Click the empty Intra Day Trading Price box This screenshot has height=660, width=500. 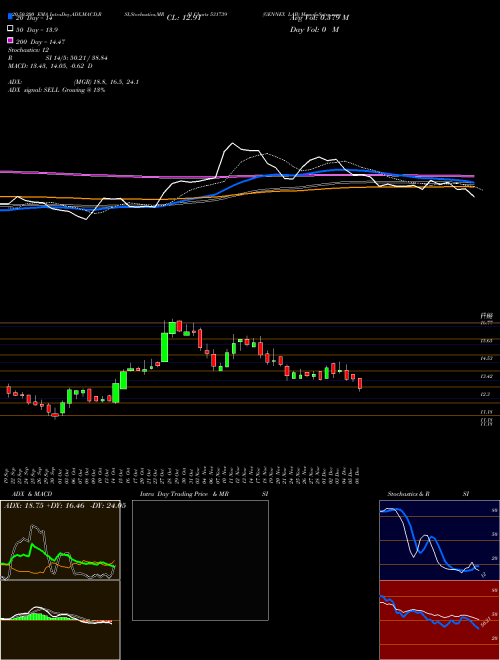(x=200, y=560)
